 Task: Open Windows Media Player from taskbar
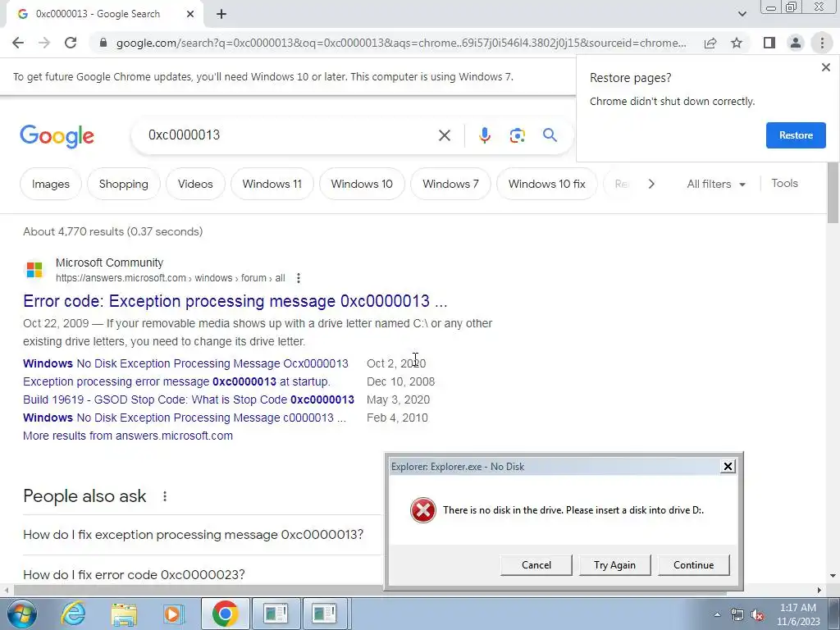click(174, 614)
